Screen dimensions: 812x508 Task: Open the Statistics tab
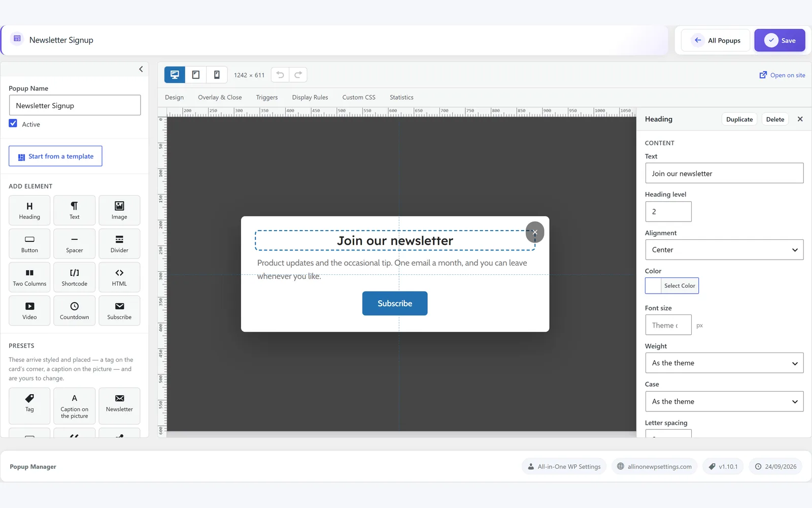tap(401, 98)
